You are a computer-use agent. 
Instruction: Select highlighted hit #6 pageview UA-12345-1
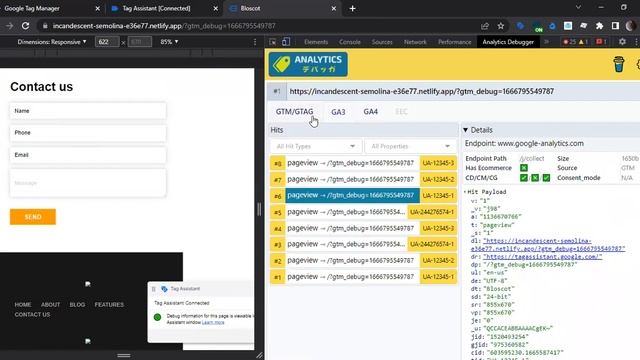(363, 196)
